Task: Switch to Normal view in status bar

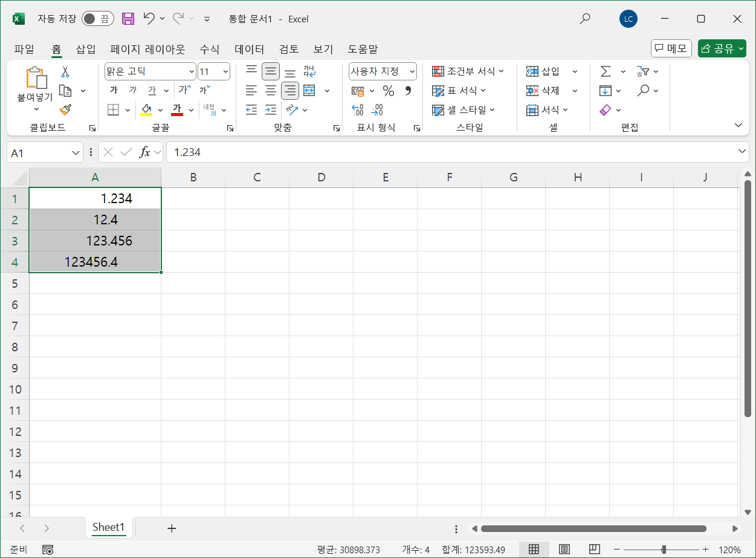Action: tap(534, 550)
